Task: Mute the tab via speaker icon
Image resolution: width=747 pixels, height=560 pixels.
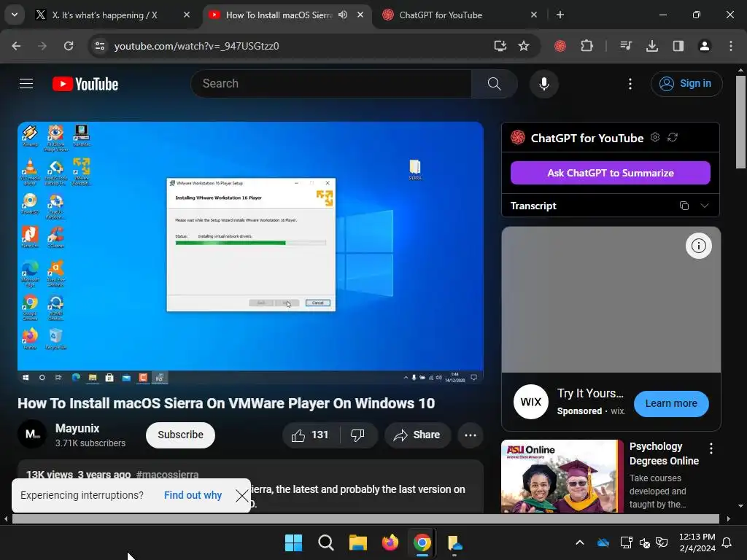Action: pyautogui.click(x=343, y=15)
